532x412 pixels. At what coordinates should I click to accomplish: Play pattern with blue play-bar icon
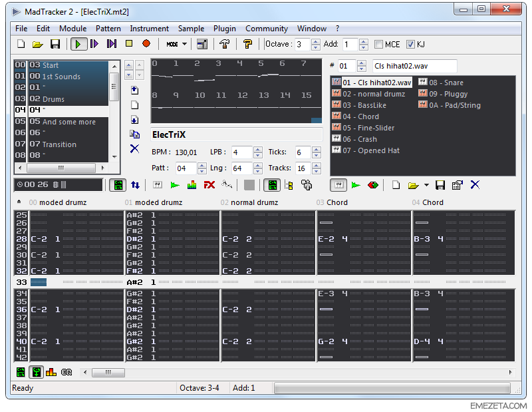click(x=94, y=44)
